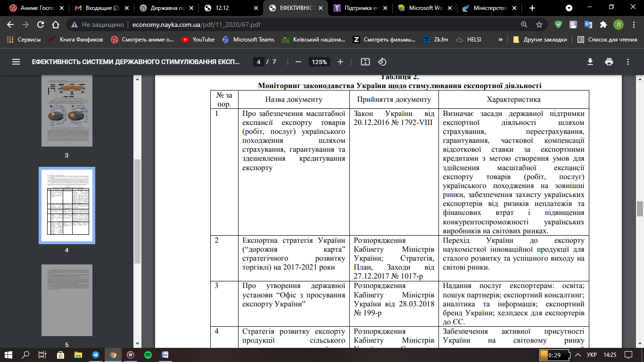Open the Spotify taskbar icon
This screenshot has width=644, height=362.
point(148,355)
